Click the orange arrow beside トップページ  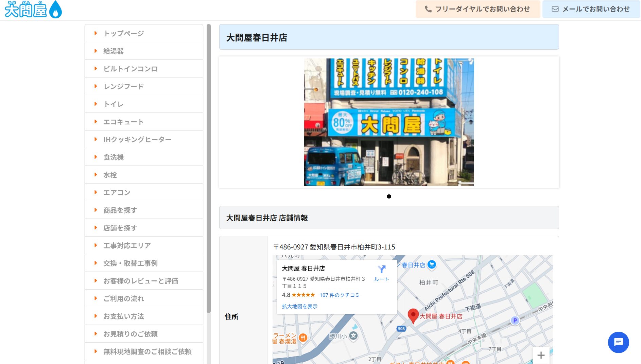pyautogui.click(x=96, y=33)
